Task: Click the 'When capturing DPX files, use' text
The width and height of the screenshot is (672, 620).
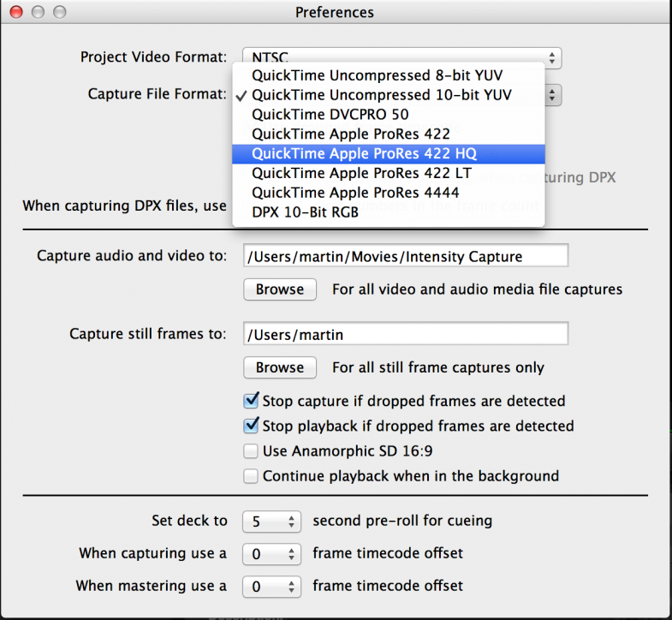Action: coord(124,206)
